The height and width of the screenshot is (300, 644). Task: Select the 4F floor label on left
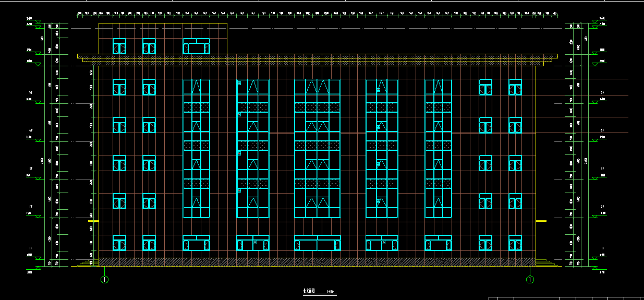[x=31, y=130]
